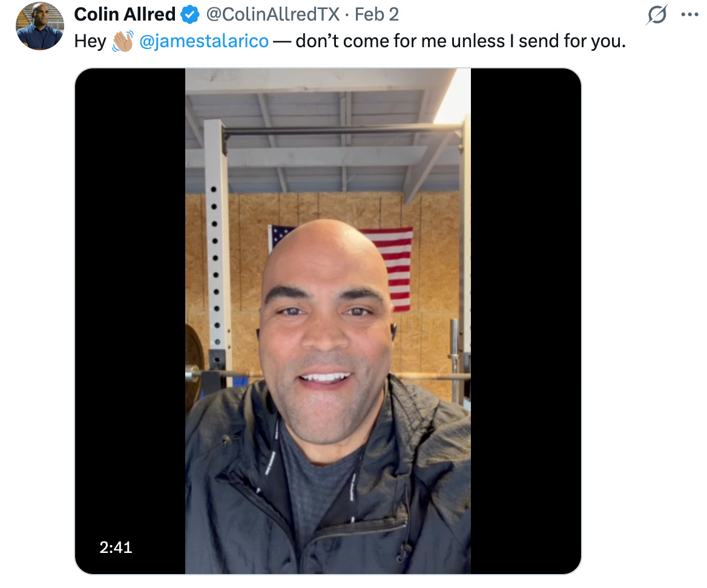Viewport: 707px width, 588px height.
Task: Click the Colin Allred display name
Action: 125,15
